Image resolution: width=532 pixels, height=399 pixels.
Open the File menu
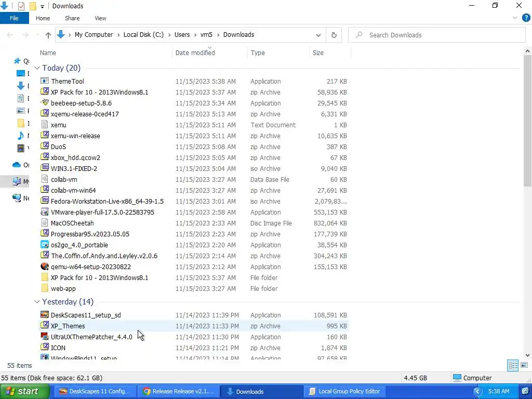14,18
